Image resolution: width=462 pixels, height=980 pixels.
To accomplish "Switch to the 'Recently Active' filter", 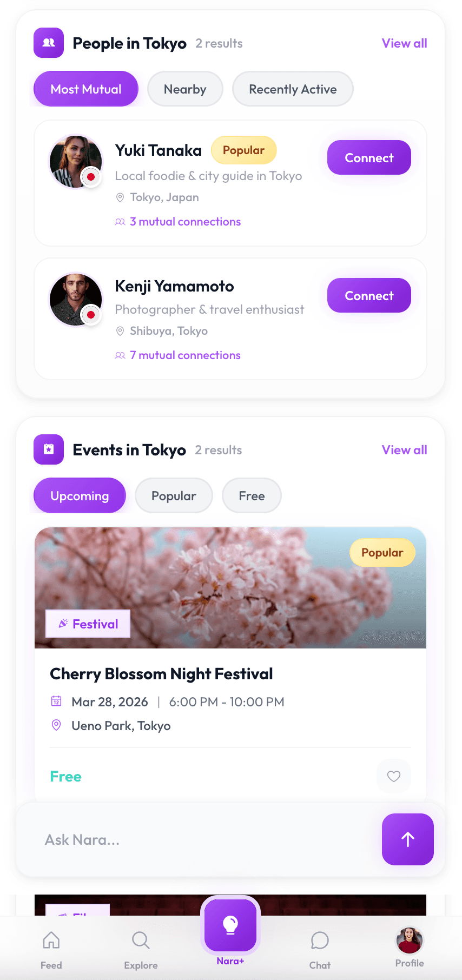I will pos(292,89).
